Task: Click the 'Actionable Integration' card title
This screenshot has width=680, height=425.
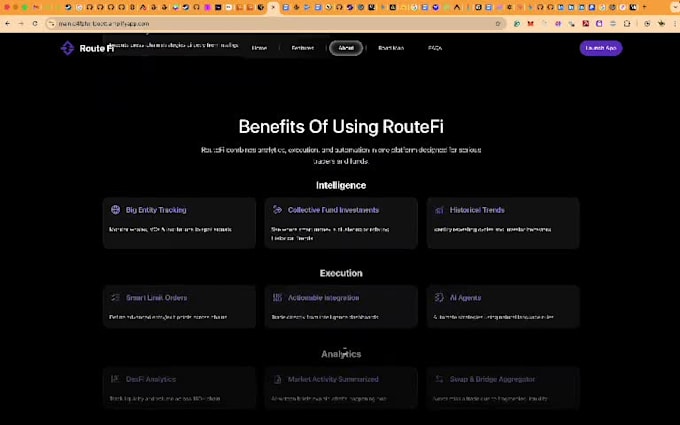Action: click(324, 298)
